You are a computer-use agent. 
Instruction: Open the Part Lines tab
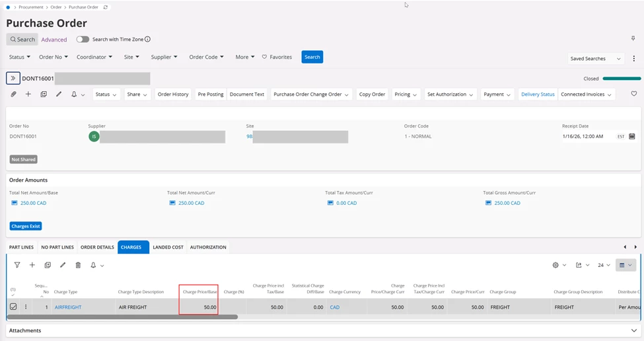[x=21, y=247]
